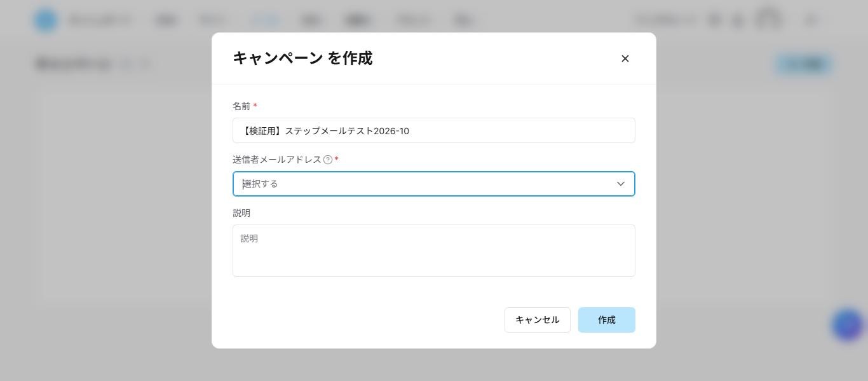Click the 名前 input field

[x=434, y=130]
